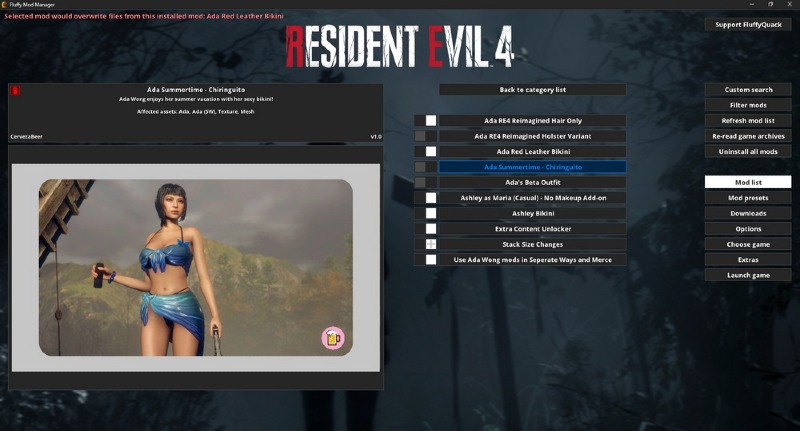Screen dimensions: 800x431
Task: Re-read game archives
Action: (x=748, y=136)
